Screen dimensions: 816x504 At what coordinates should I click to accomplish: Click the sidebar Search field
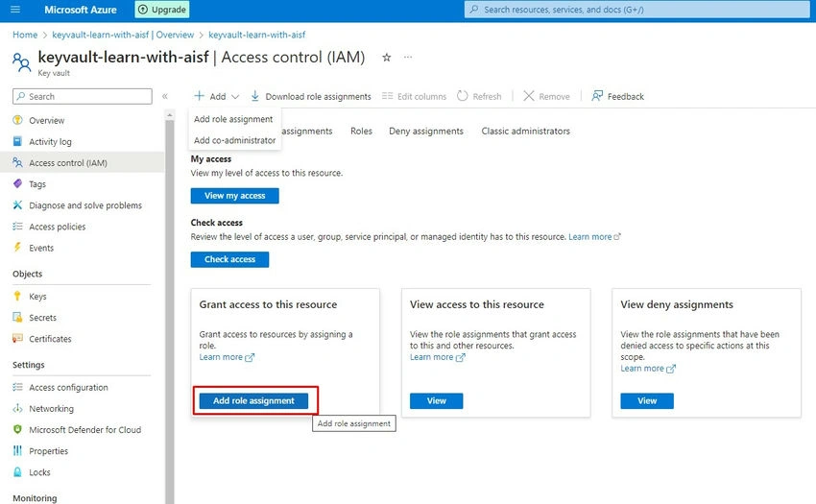pos(83,96)
